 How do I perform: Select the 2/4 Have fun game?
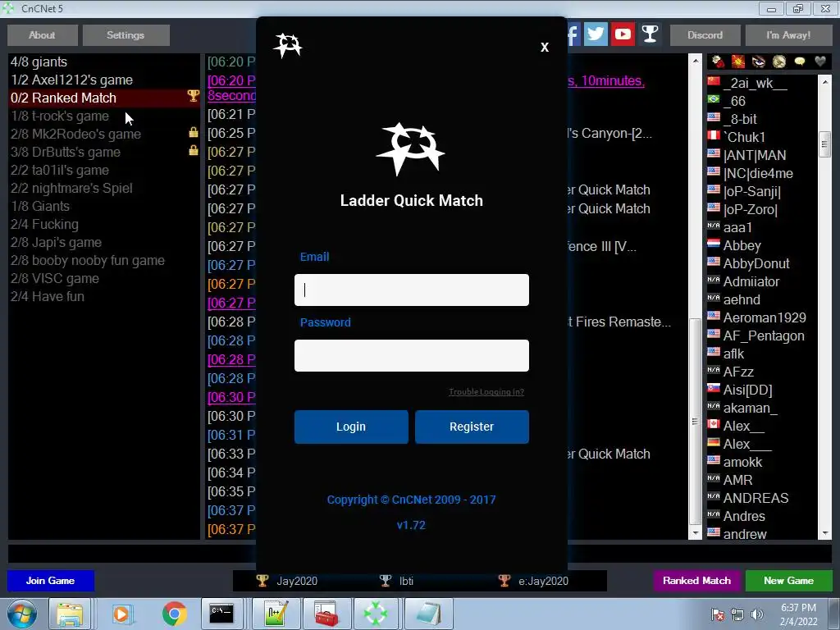tap(104, 297)
